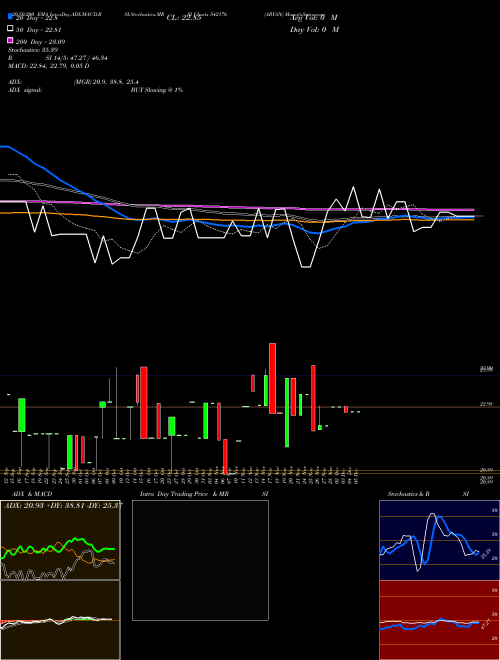Select the RSI '47.27 / 46.34' values

(87, 58)
